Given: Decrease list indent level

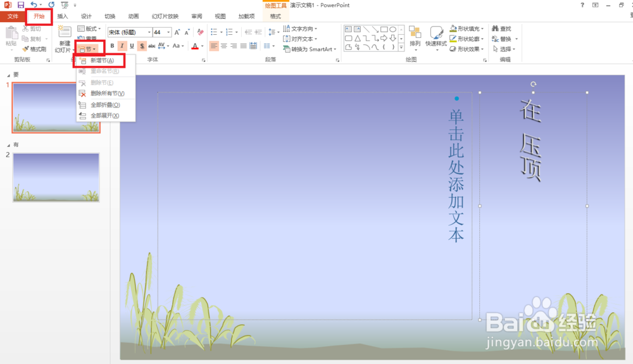Looking at the screenshot, I should click(x=249, y=32).
